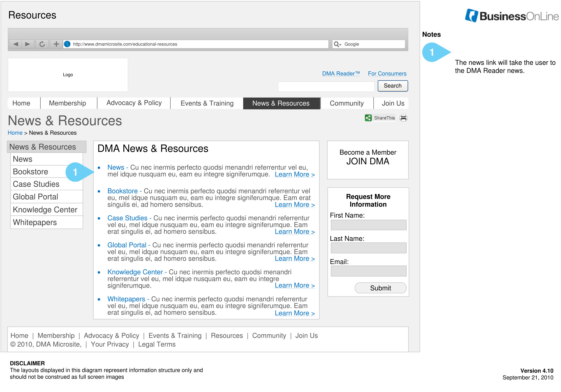Image resolution: width=561 pixels, height=392 pixels.
Task: Submit the Request More Information form
Action: pyautogui.click(x=380, y=288)
